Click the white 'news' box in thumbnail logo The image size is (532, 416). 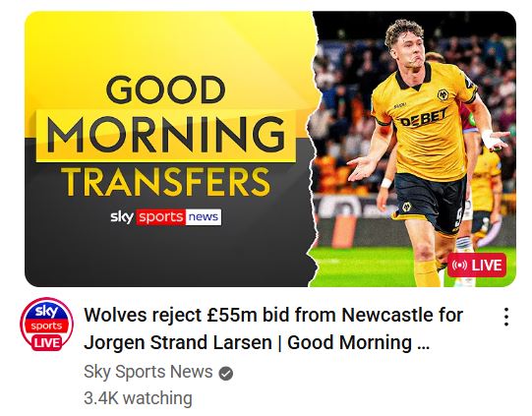[204, 217]
